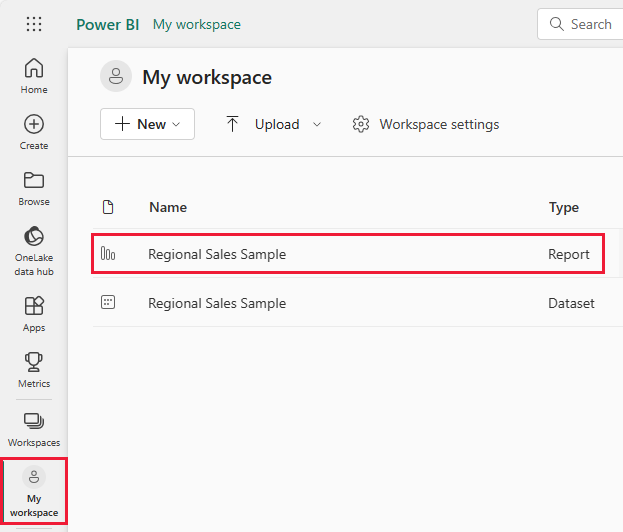The image size is (623, 532).
Task: Sort by the Type column header
Action: (564, 208)
